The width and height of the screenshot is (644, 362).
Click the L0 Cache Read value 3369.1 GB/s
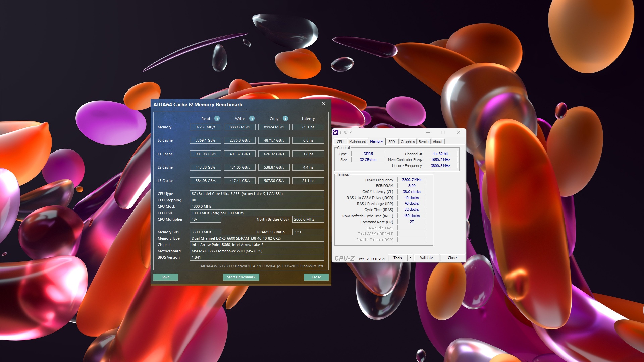206,140
